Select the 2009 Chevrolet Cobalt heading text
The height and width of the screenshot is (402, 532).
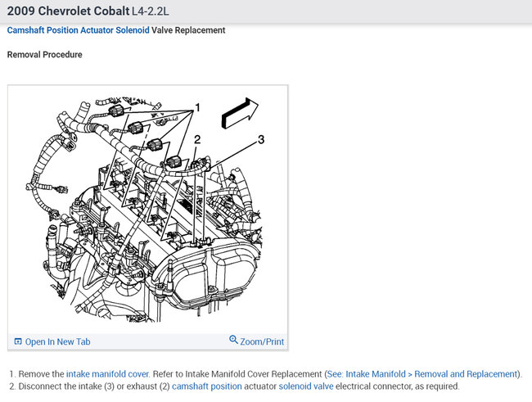click(68, 11)
